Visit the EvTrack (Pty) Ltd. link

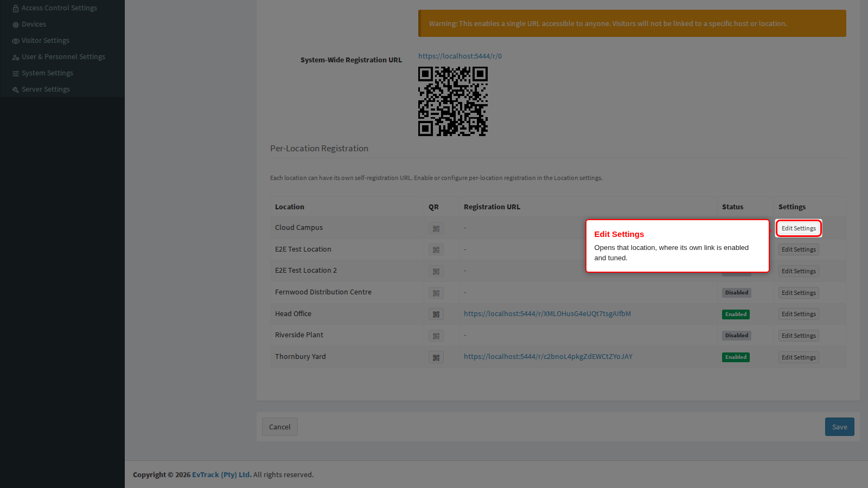[x=222, y=474]
